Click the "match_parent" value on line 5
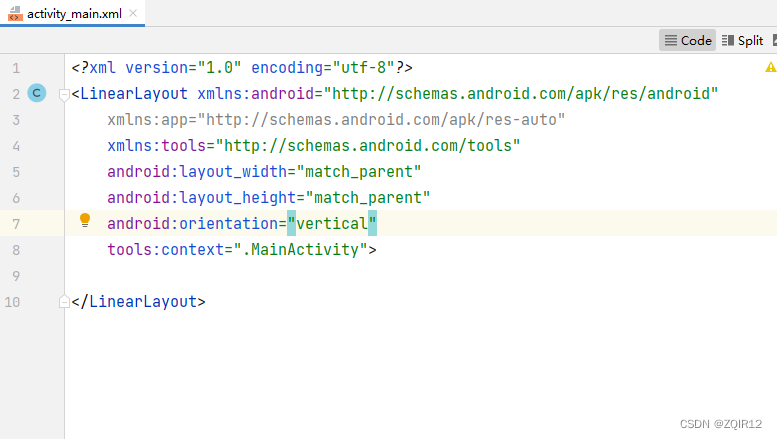Screen dimensions: 777x439 pos(359,171)
